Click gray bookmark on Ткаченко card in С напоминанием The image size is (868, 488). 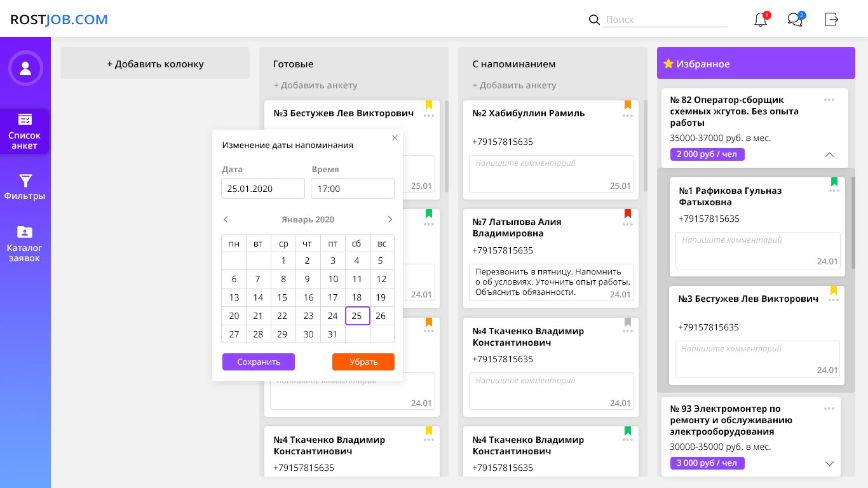point(628,322)
